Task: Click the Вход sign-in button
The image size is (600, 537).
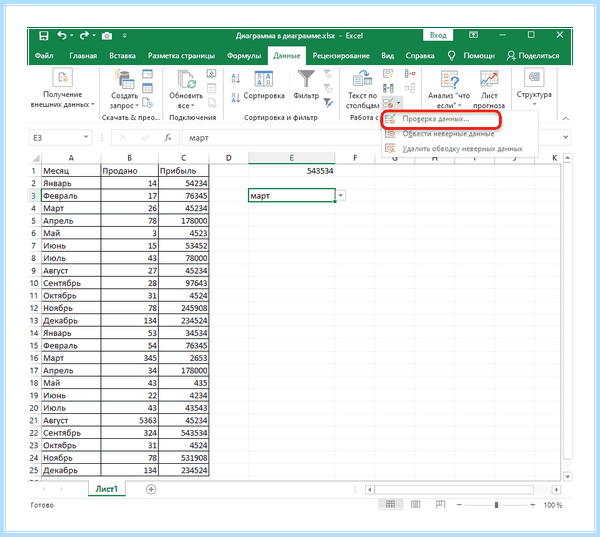Action: coord(438,35)
